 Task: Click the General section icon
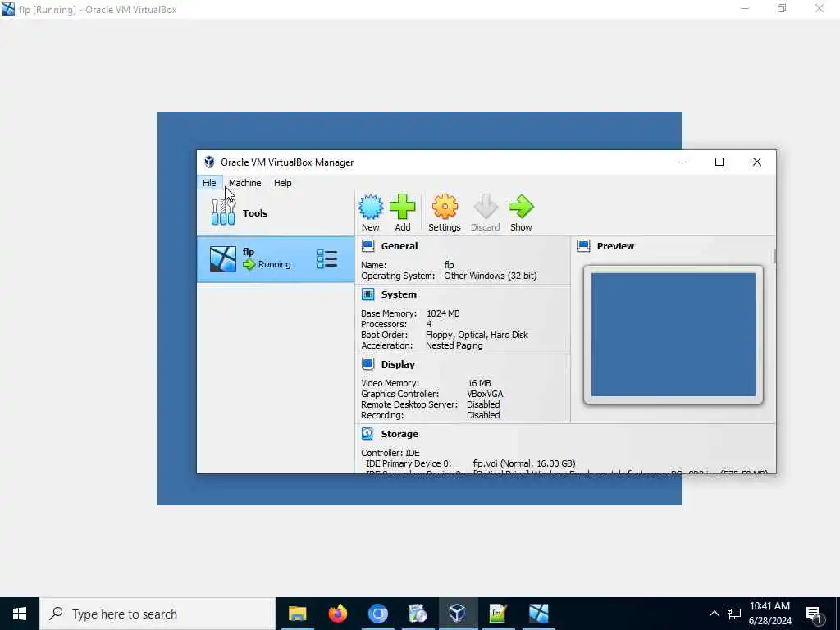pyautogui.click(x=368, y=246)
